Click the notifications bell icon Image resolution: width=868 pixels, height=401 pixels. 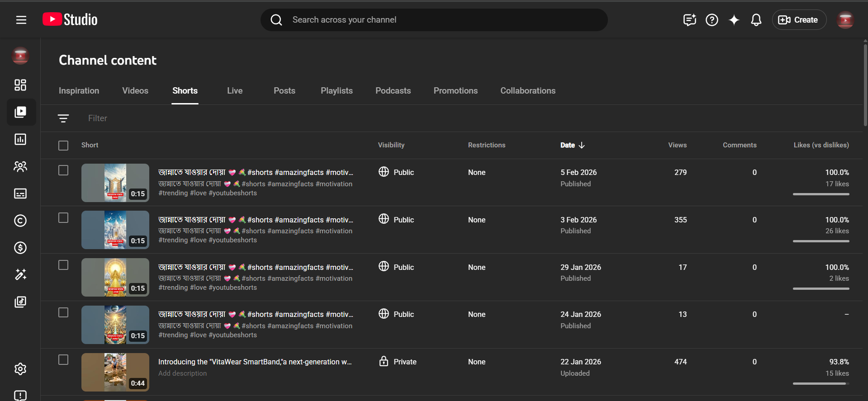756,20
